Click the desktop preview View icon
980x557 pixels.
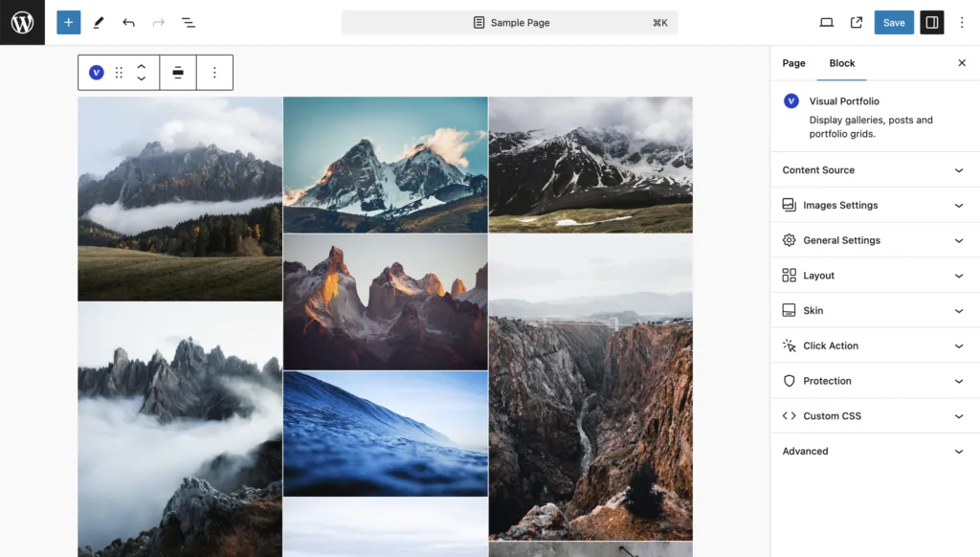click(x=827, y=22)
